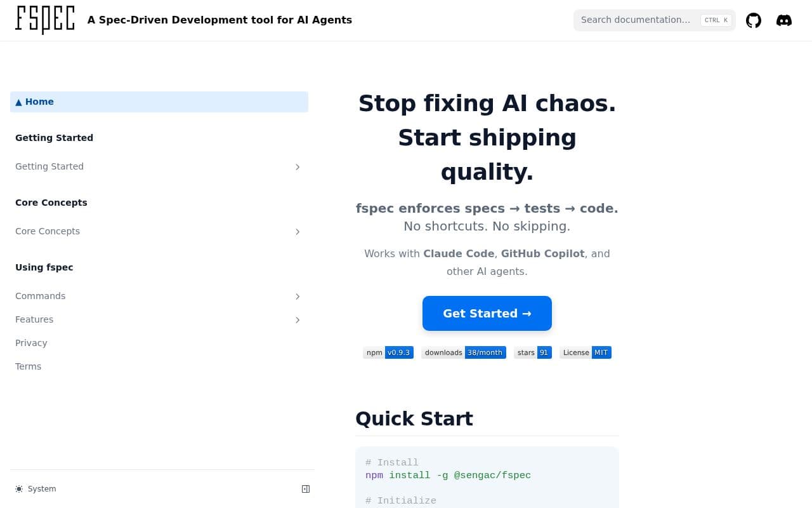Image resolution: width=812 pixels, height=508 pixels.
Task: Click the Using fspec section header
Action: pyautogui.click(x=44, y=267)
